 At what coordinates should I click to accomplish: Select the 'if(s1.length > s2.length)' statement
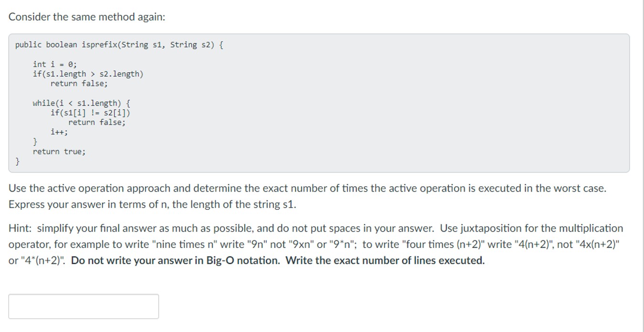tap(88, 74)
